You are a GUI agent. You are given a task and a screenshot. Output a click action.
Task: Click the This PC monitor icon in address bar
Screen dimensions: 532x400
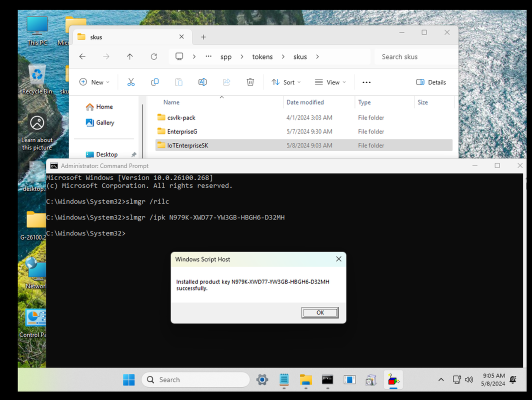(179, 56)
